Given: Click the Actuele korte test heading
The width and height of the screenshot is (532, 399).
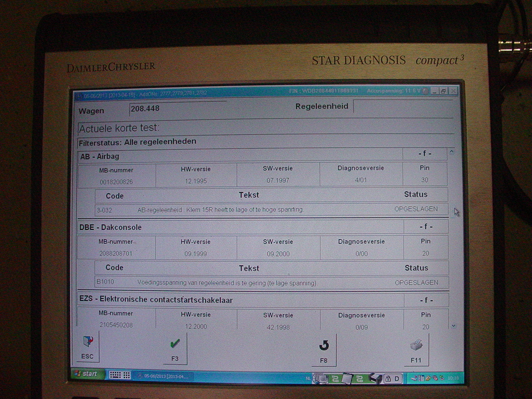Looking at the screenshot, I should coord(119,128).
